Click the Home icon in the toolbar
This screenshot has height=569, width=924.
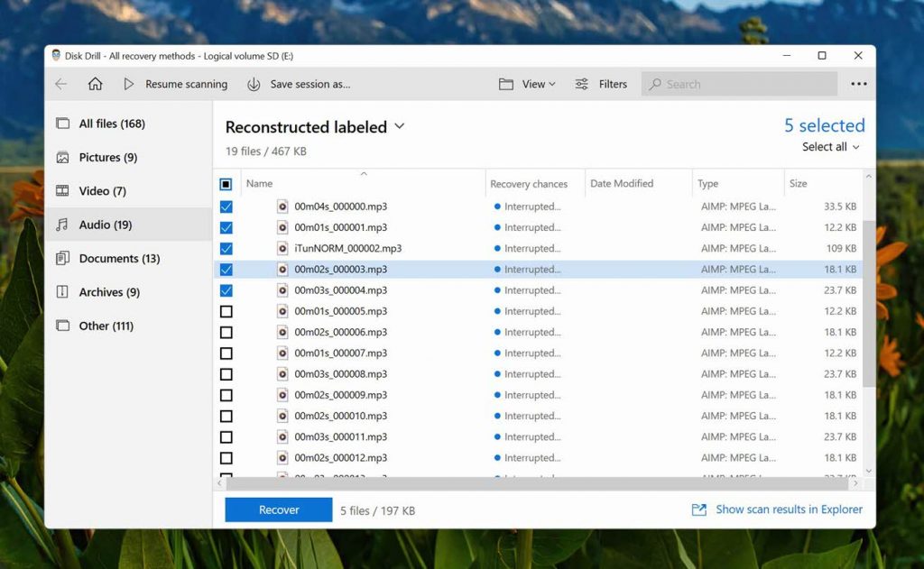coord(97,84)
